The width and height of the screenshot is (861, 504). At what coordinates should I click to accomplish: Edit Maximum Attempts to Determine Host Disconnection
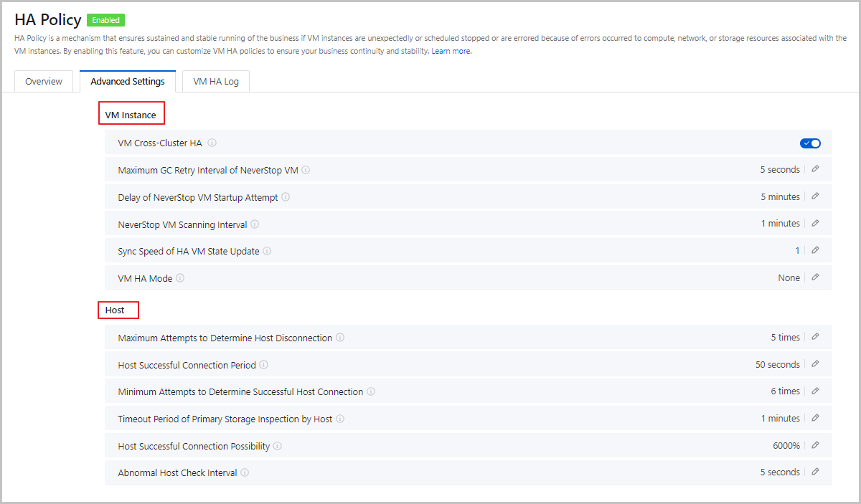(815, 337)
